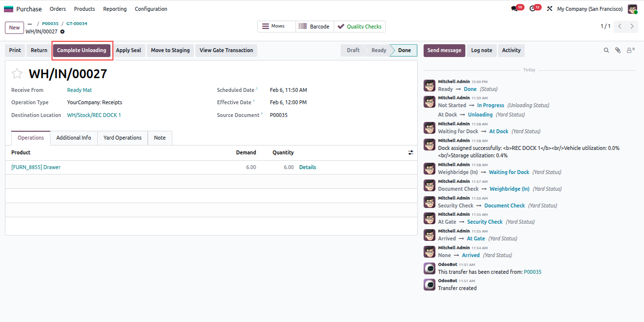
Task: Go to previous record arrow
Action: tap(620, 27)
